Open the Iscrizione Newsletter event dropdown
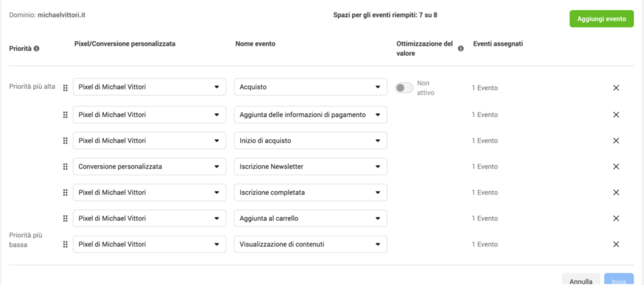This screenshot has height=285, width=644. point(310,166)
